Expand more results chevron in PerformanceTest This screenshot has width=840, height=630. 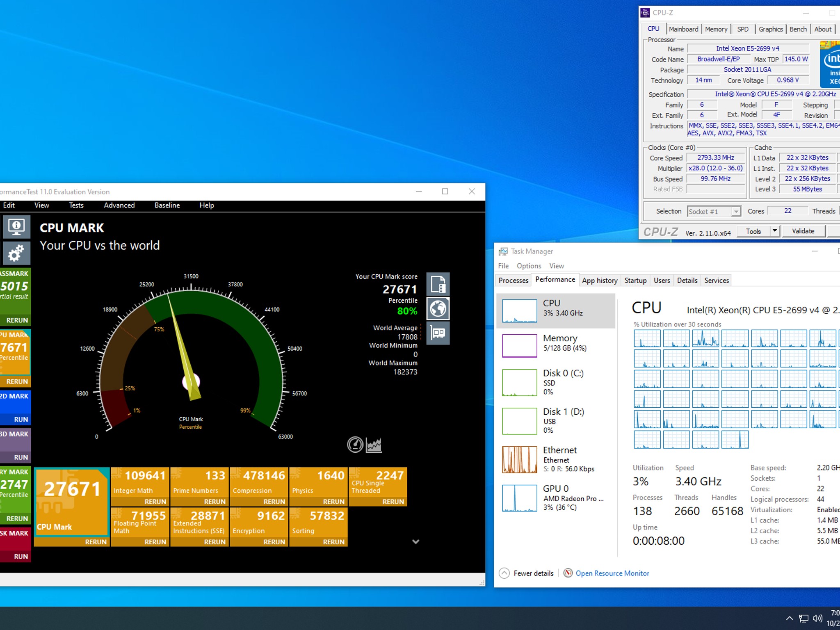[x=415, y=541]
